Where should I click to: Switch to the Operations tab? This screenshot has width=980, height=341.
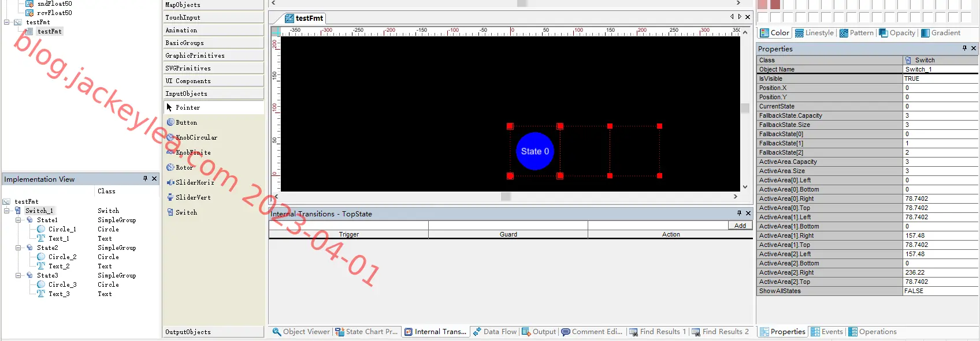tap(873, 332)
